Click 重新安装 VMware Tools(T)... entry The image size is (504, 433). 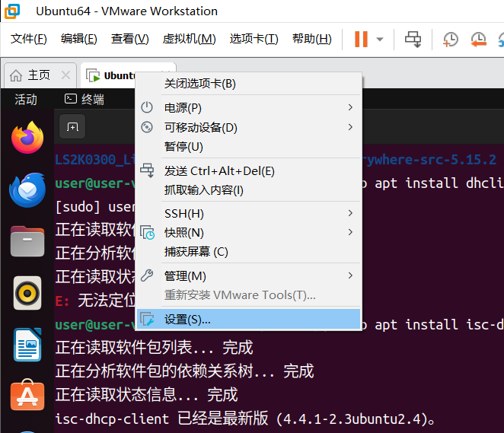[x=248, y=295]
